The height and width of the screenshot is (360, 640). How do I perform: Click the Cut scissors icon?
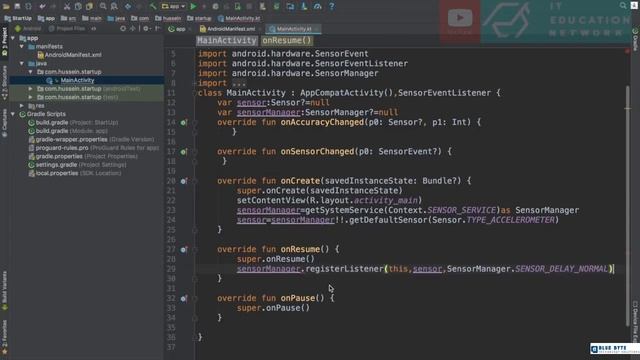click(x=67, y=6)
